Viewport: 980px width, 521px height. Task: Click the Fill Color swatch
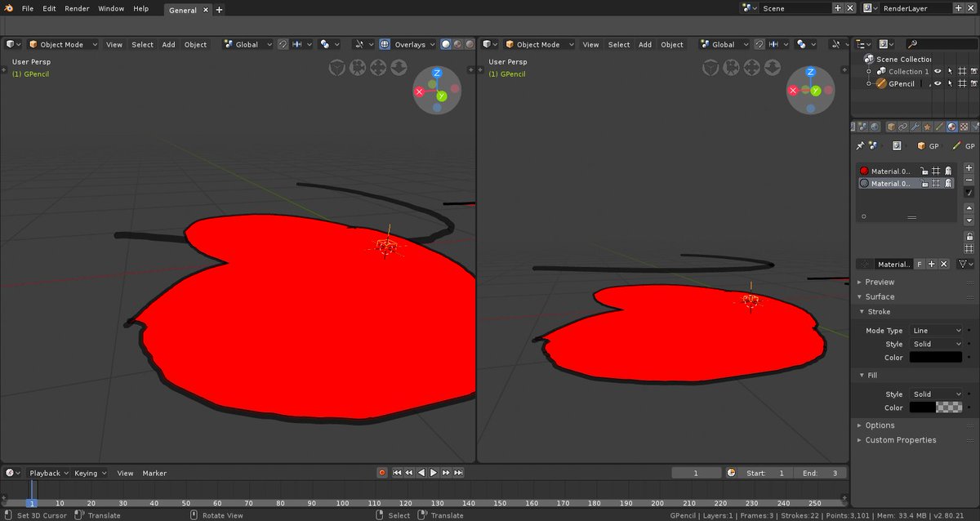[937, 407]
